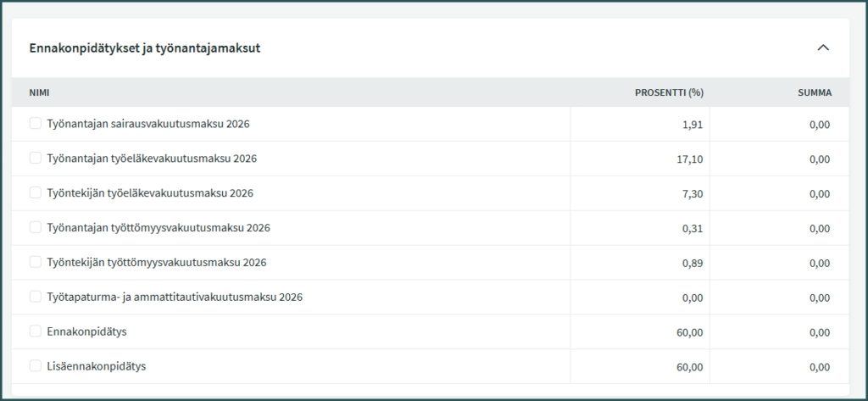This screenshot has width=868, height=401.
Task: Select the 0,89 percentage value
Action: coord(692,263)
